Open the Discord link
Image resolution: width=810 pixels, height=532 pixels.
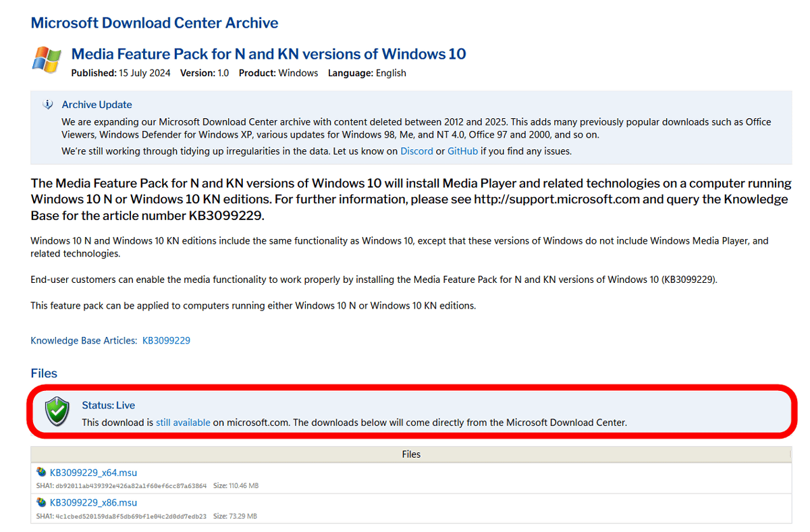click(x=416, y=151)
